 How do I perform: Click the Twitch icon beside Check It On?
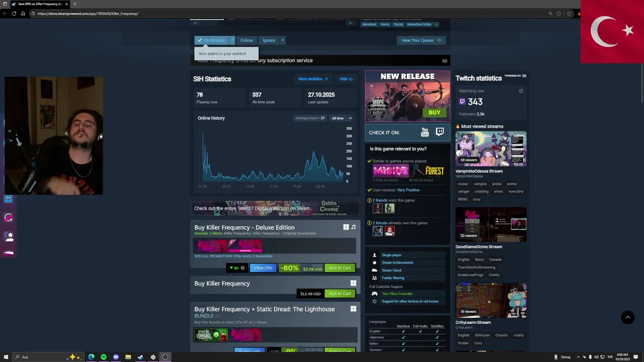(x=440, y=132)
